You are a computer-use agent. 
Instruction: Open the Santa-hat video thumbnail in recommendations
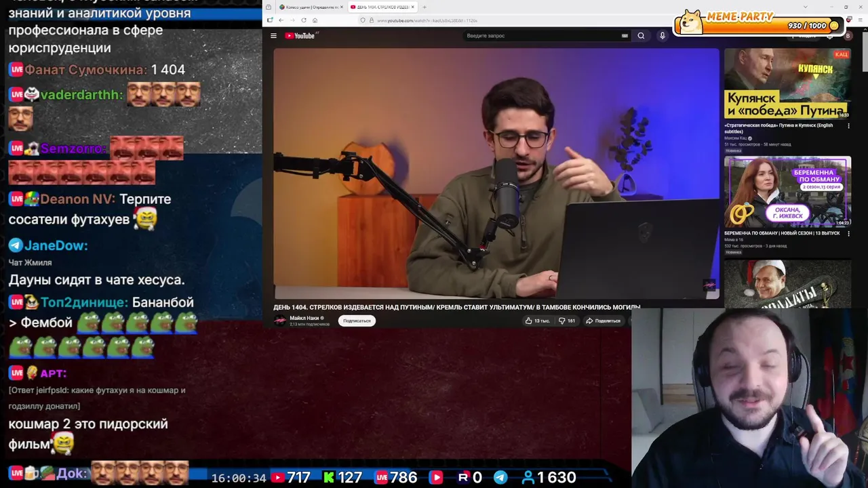pyautogui.click(x=787, y=283)
